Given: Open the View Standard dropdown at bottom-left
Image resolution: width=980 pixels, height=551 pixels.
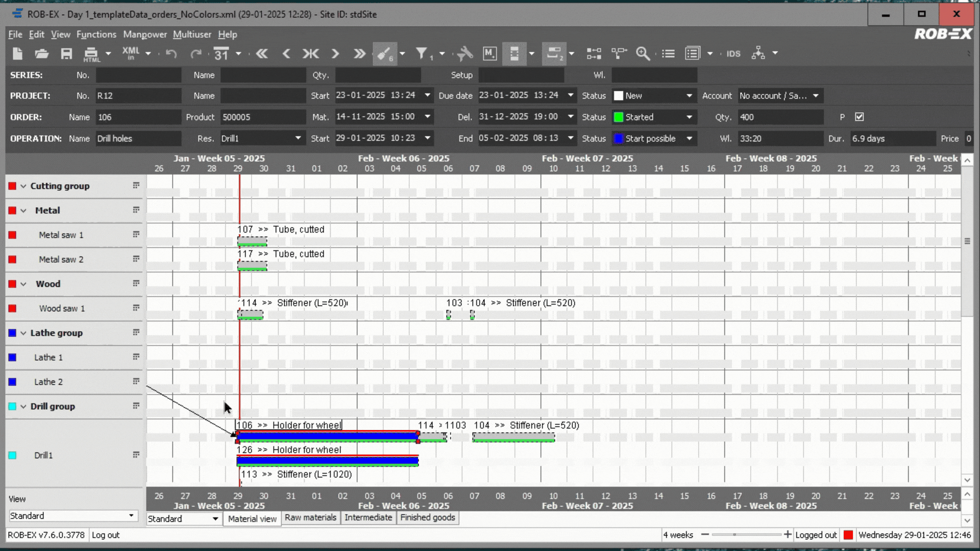Looking at the screenshot, I should tap(131, 516).
